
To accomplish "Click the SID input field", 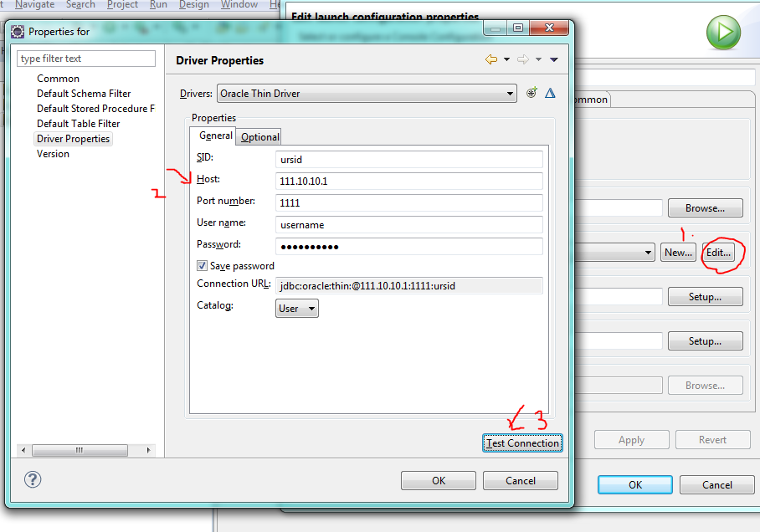I will point(409,160).
